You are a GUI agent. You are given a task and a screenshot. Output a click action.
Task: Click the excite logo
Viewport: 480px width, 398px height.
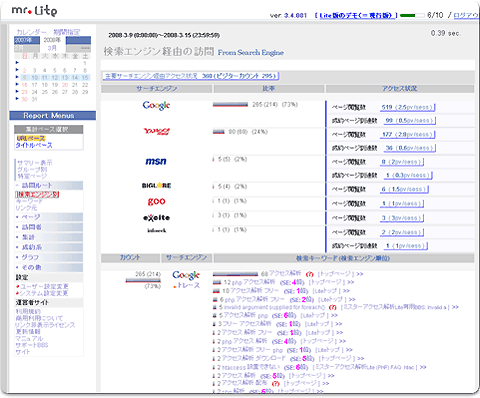click(x=156, y=218)
